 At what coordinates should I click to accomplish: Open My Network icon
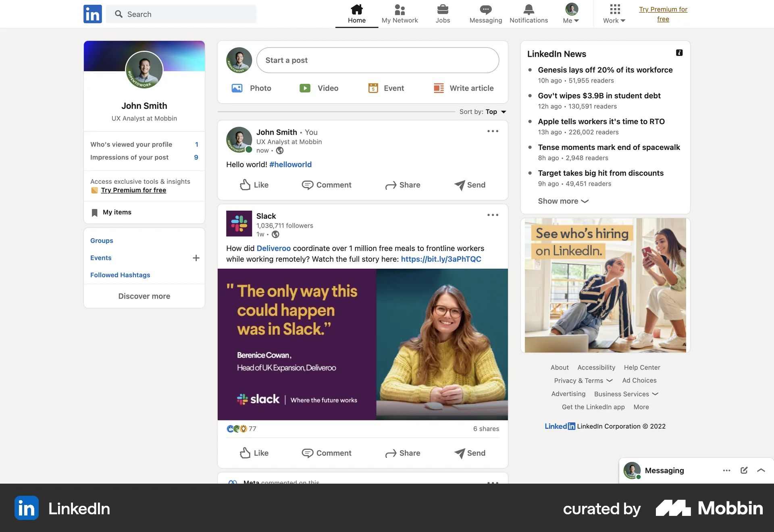tap(399, 14)
